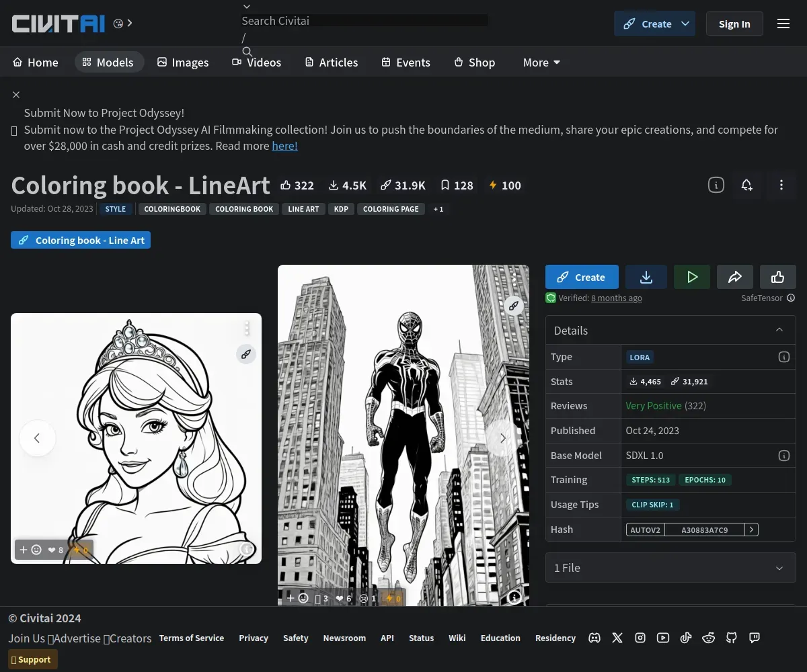Click the Support button
This screenshot has height=672, width=807.
33,659
